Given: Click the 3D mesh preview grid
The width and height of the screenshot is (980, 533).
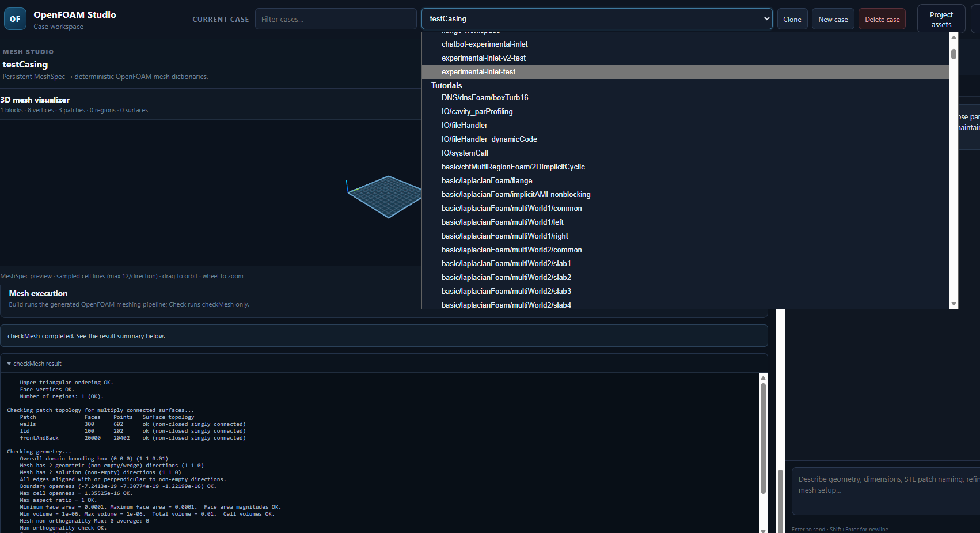Looking at the screenshot, I should coord(385,196).
